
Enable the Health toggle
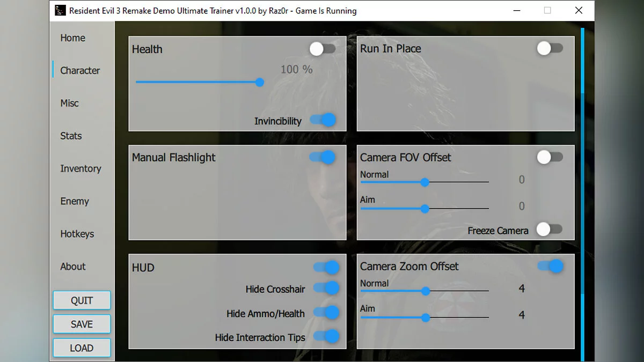[x=323, y=49]
